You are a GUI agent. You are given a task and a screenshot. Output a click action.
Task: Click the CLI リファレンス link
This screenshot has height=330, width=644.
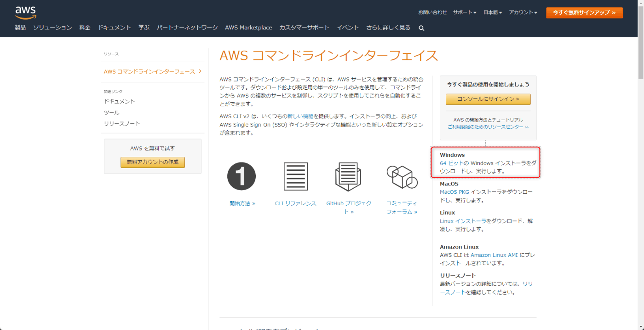click(296, 203)
